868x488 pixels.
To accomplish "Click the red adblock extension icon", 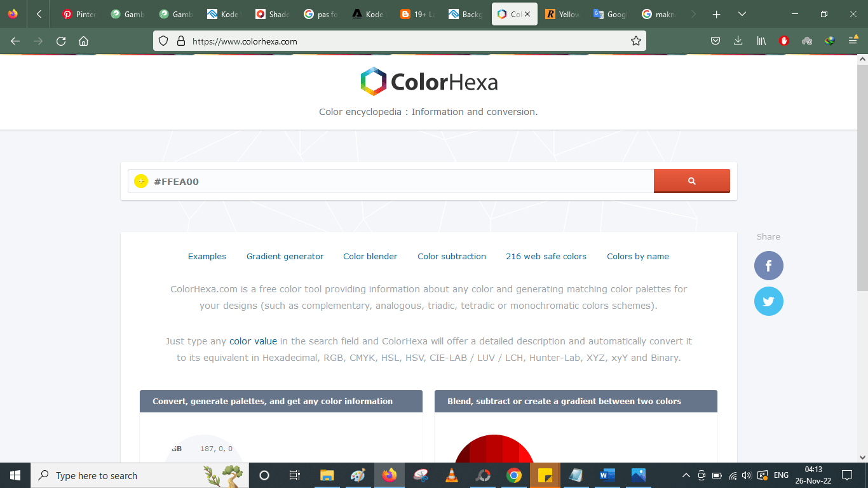I will (x=784, y=41).
